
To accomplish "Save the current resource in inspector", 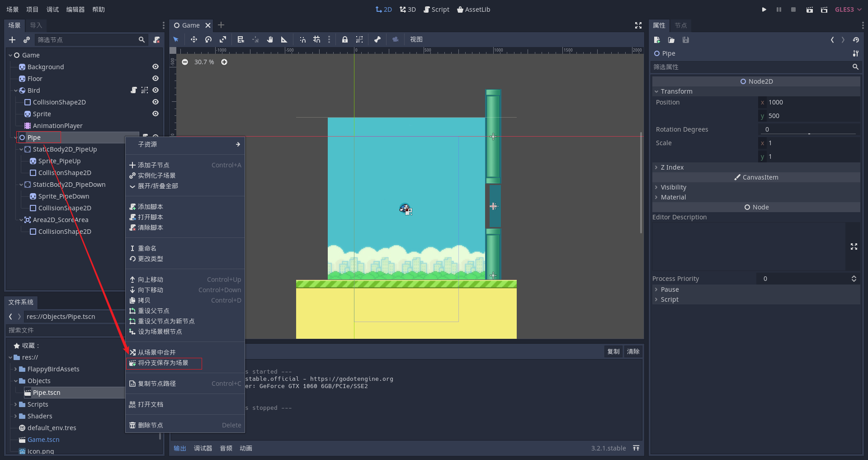I will pos(686,40).
